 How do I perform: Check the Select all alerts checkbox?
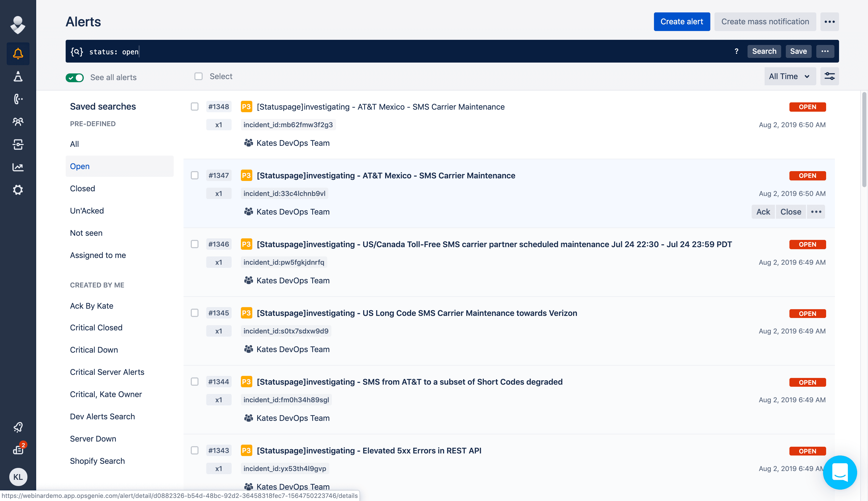click(199, 76)
